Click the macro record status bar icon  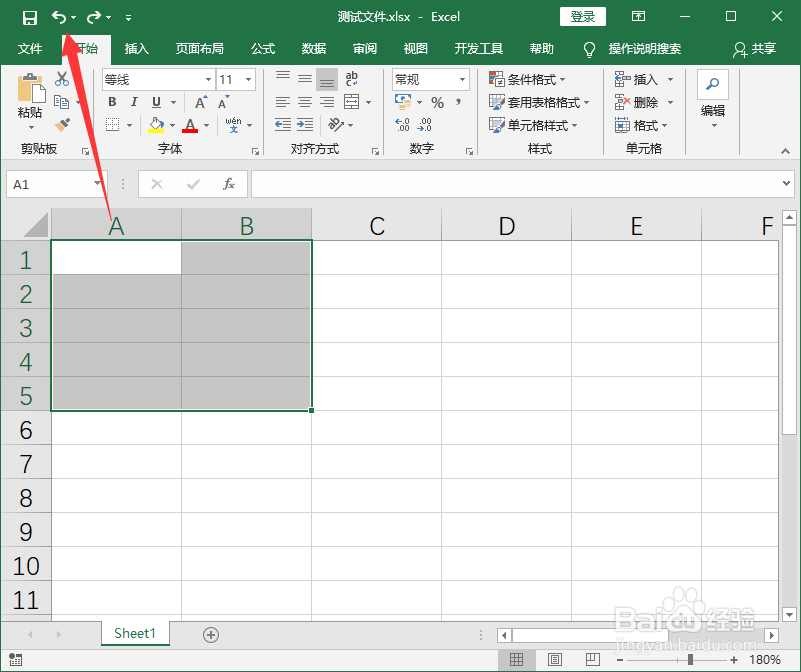[15, 660]
